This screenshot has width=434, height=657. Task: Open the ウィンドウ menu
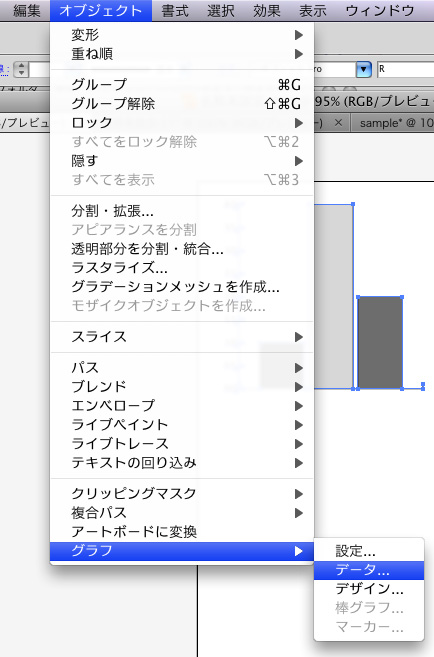coord(380,10)
